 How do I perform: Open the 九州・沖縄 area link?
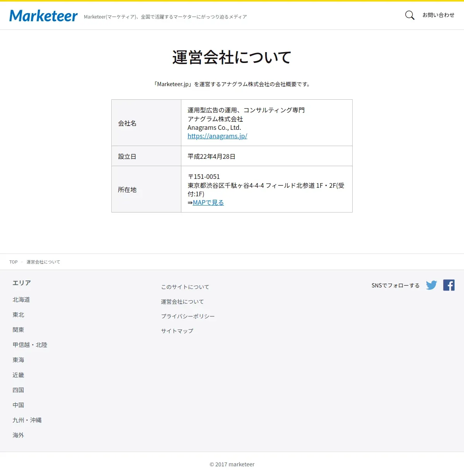click(27, 420)
